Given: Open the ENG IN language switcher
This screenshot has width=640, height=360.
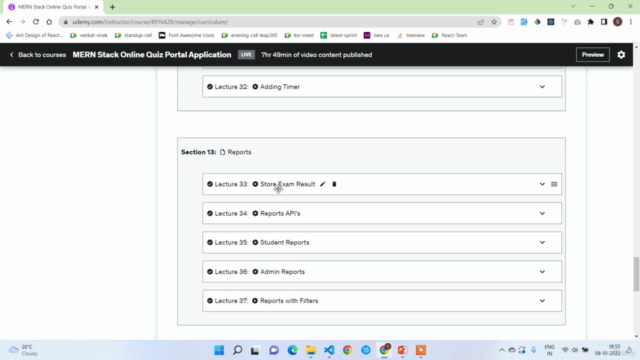Looking at the screenshot, I should (x=549, y=350).
